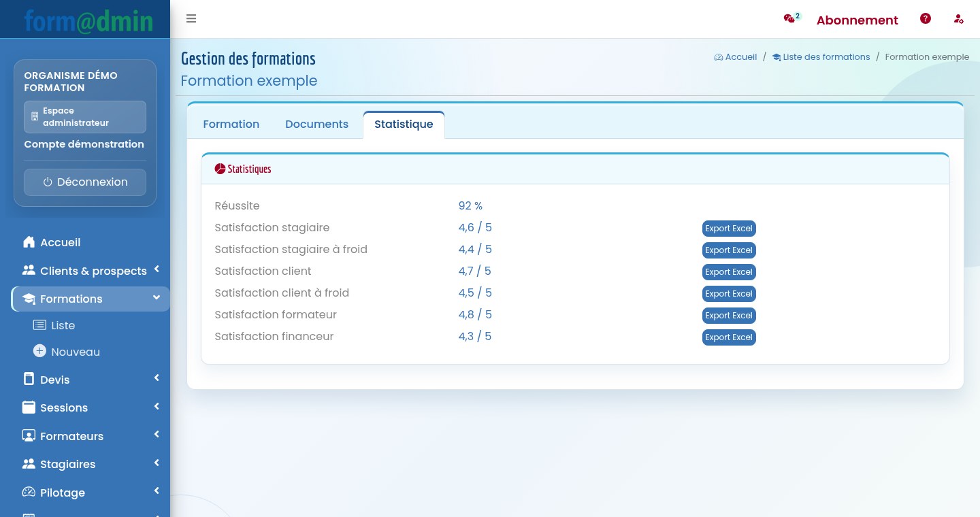Expand the Stagiaires submenu chevron

157,463
